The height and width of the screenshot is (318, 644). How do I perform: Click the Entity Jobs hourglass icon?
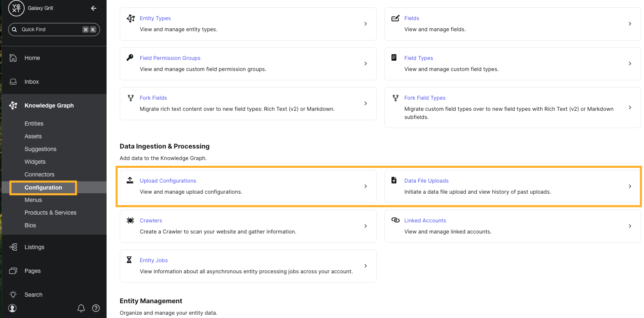pos(129,260)
